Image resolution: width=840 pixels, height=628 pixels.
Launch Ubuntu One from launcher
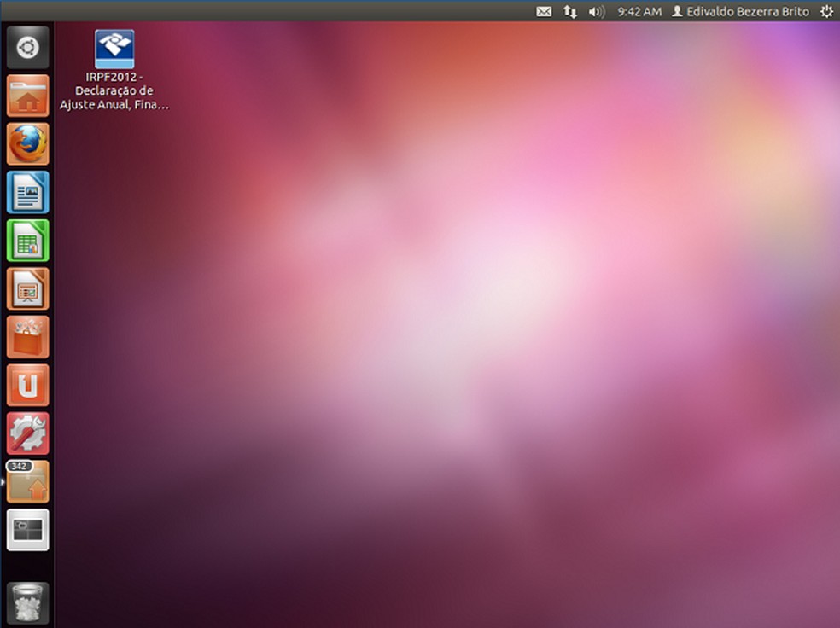click(x=28, y=385)
